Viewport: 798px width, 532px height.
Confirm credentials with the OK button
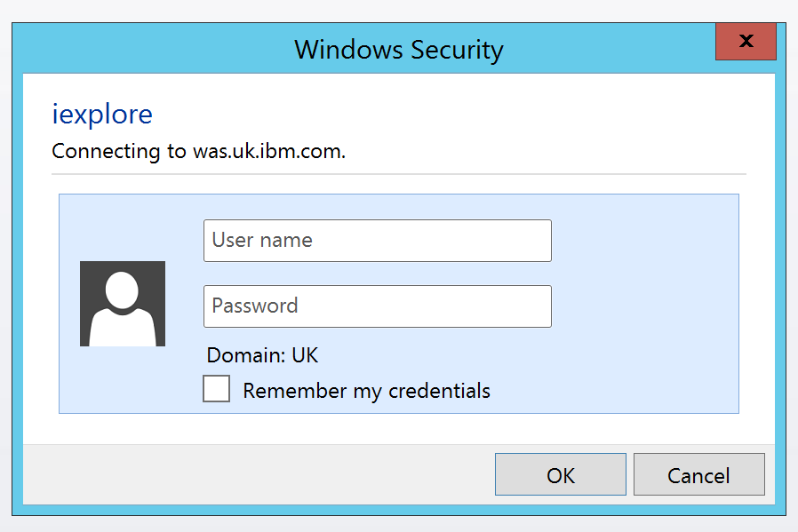pyautogui.click(x=561, y=474)
